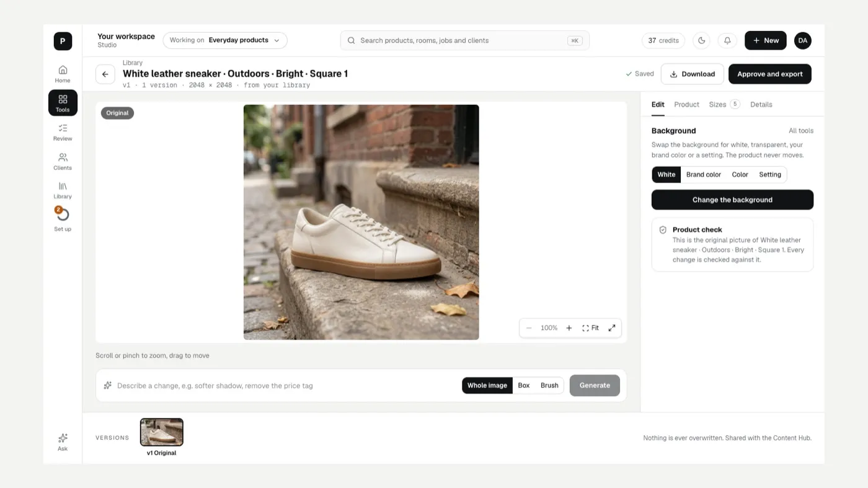868x488 pixels.
Task: Go to Review in the sidebar
Action: pyautogui.click(x=63, y=132)
